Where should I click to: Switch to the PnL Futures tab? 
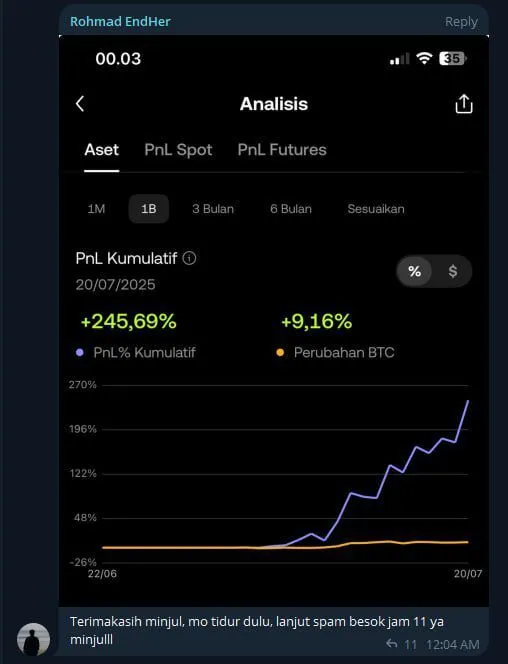[x=282, y=149]
